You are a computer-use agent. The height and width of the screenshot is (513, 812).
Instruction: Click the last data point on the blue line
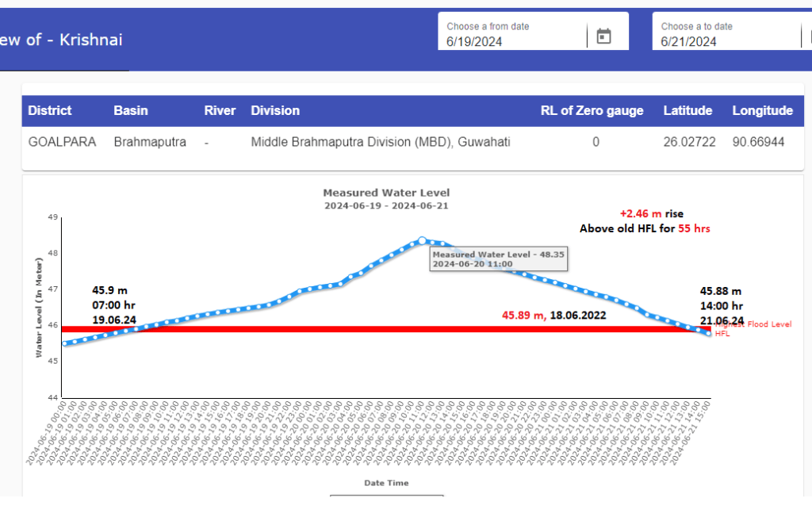(708, 334)
